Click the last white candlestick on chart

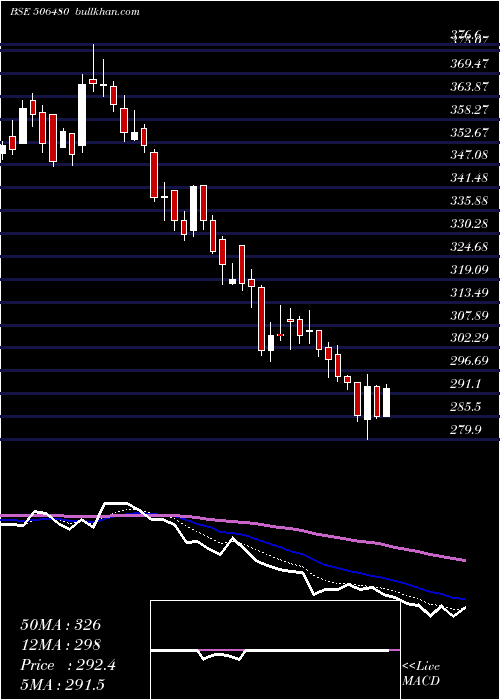(386, 402)
